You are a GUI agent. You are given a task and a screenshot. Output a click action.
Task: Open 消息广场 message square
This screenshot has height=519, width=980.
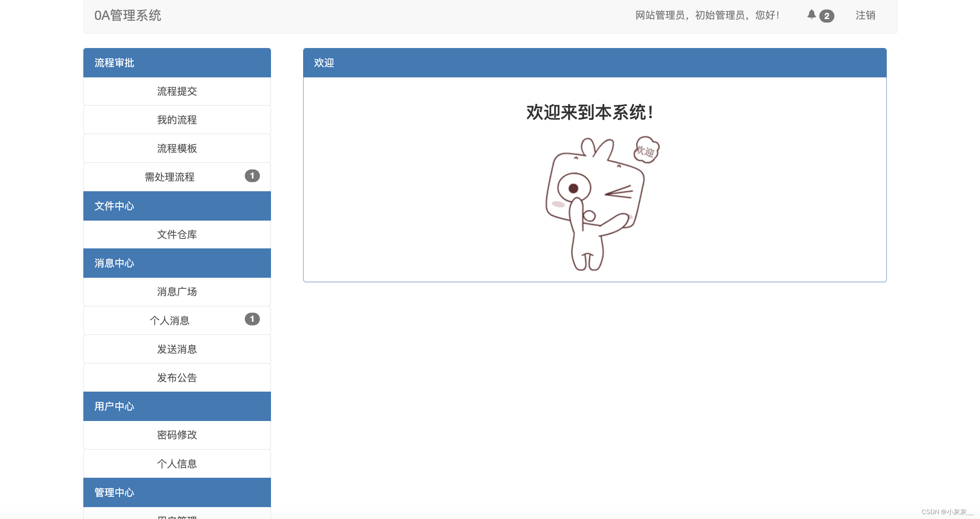(x=177, y=292)
